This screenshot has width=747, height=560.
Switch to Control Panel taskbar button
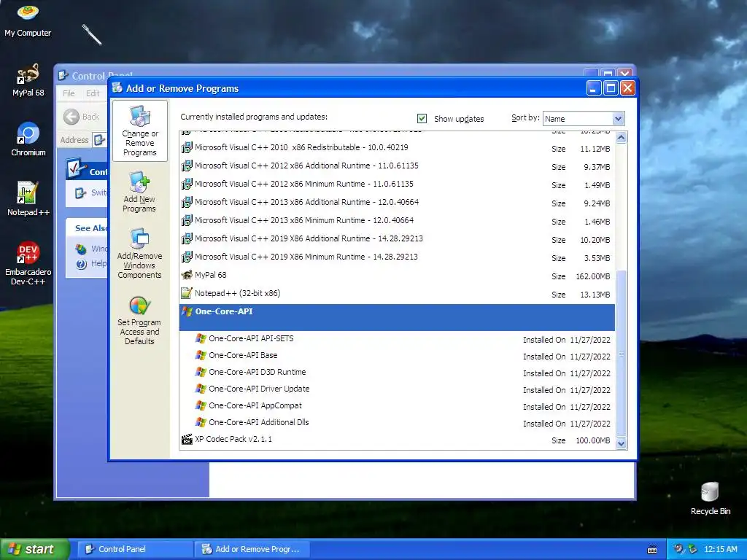pos(134,550)
